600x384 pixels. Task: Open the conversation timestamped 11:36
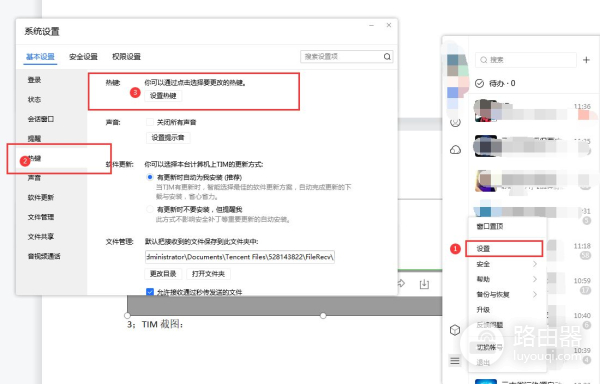click(534, 111)
